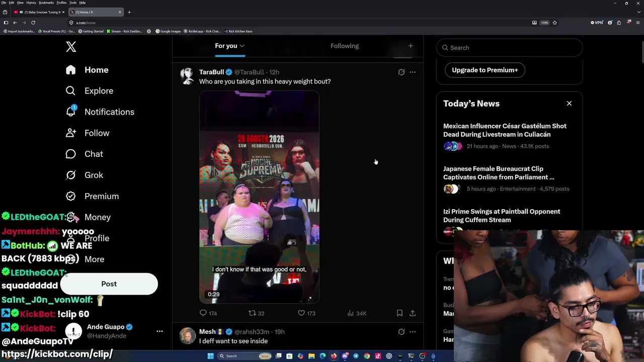Expand the For you dropdown chevron

coord(242,46)
